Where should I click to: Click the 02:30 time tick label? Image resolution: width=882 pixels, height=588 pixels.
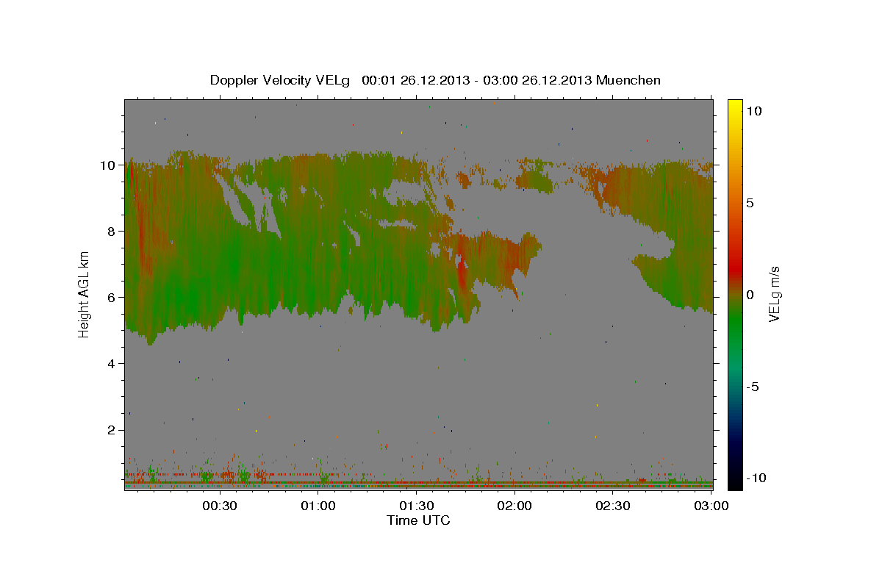[x=612, y=506]
